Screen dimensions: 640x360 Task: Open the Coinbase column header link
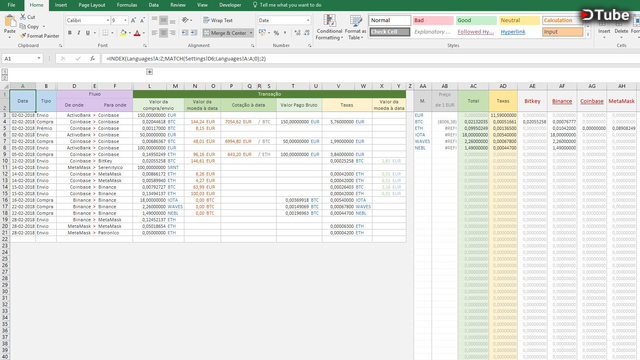pos(592,101)
